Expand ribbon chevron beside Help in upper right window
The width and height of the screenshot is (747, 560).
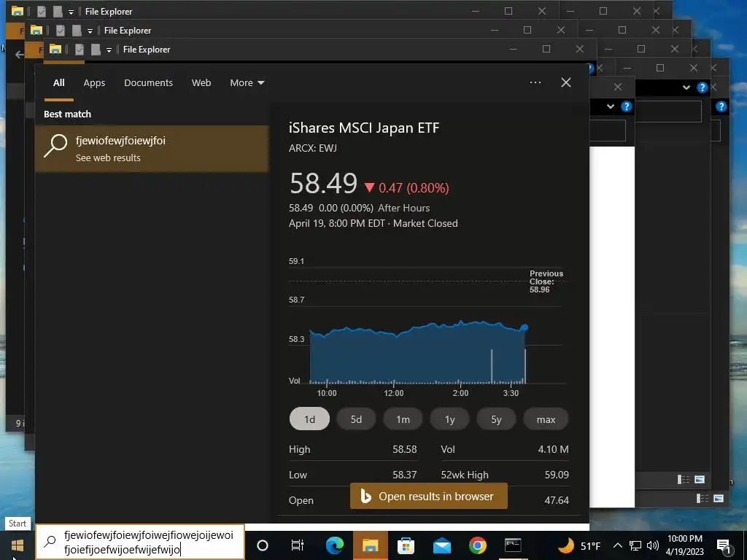[x=686, y=87]
